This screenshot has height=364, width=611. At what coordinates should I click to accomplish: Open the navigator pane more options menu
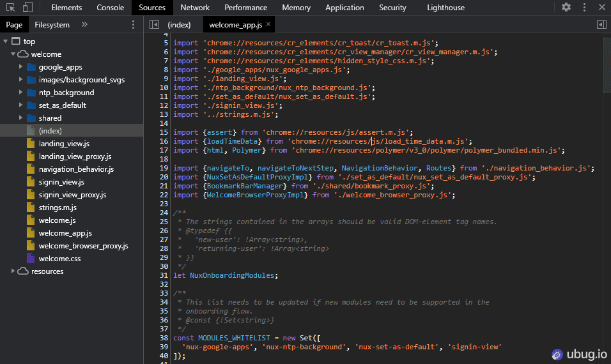(133, 25)
